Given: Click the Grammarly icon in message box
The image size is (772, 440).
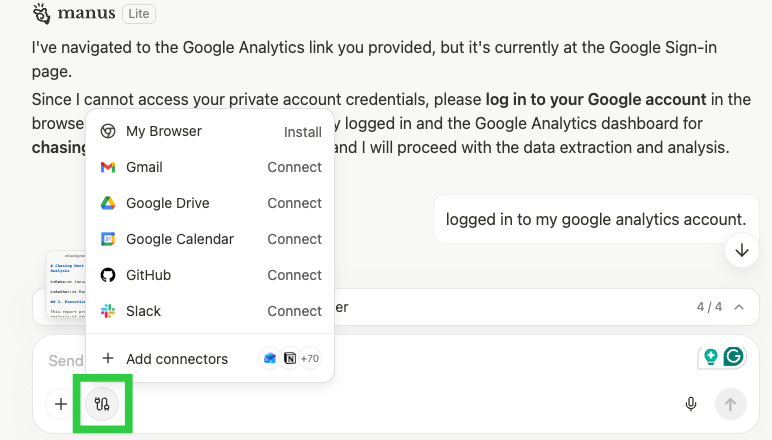Looking at the screenshot, I should click(x=734, y=356).
